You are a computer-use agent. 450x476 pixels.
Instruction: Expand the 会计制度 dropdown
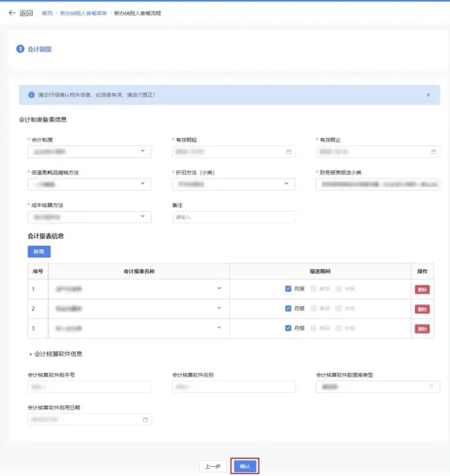pyautogui.click(x=142, y=151)
